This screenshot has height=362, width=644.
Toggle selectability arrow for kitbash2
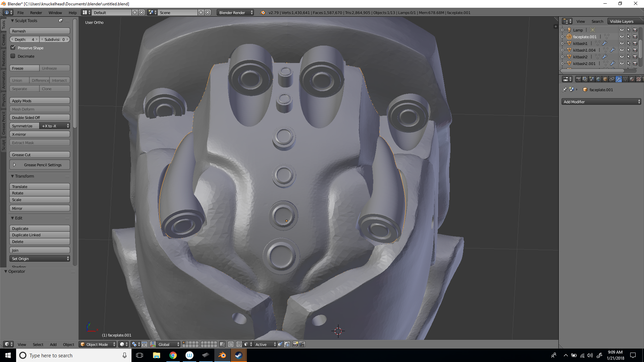pos(629,57)
